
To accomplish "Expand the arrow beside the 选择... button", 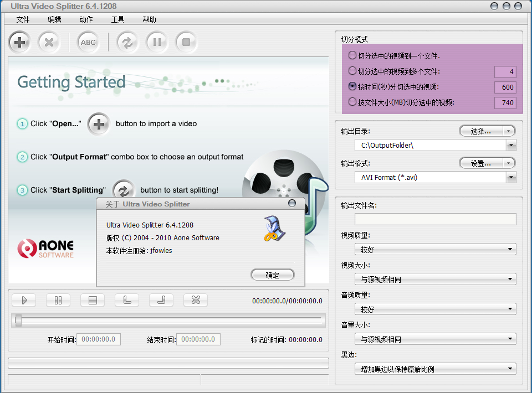I will coord(509,131).
